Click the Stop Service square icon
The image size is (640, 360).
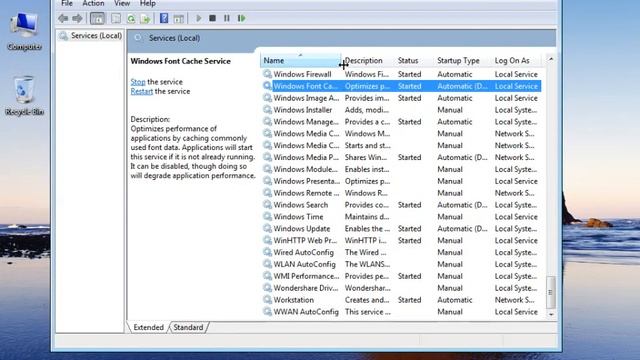[x=213, y=18]
